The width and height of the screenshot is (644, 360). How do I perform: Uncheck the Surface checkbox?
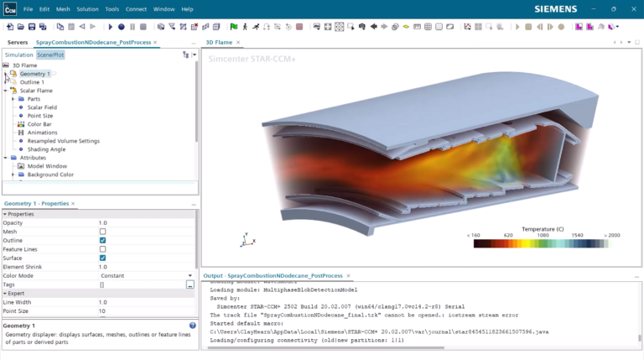pos(102,258)
